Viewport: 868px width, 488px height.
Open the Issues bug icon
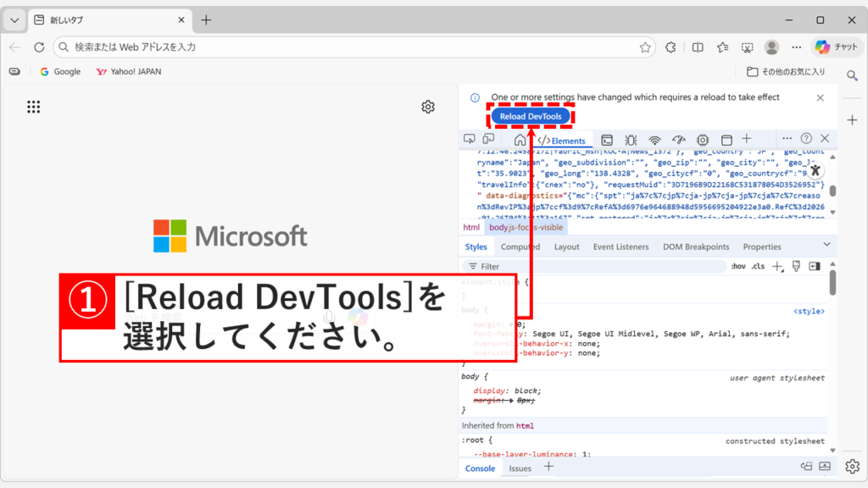pyautogui.click(x=631, y=138)
